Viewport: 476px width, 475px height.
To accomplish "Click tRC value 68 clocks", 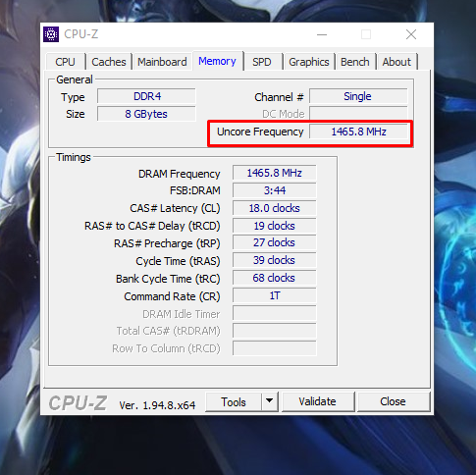I will [274, 278].
